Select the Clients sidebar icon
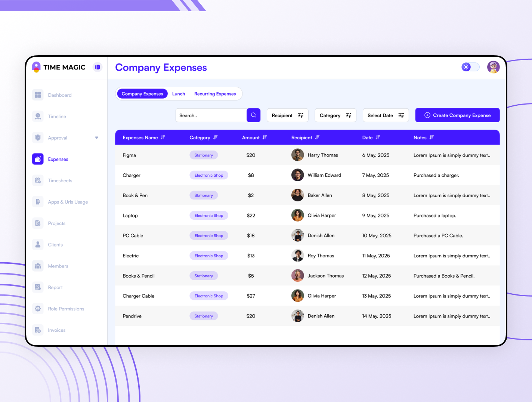 point(38,245)
